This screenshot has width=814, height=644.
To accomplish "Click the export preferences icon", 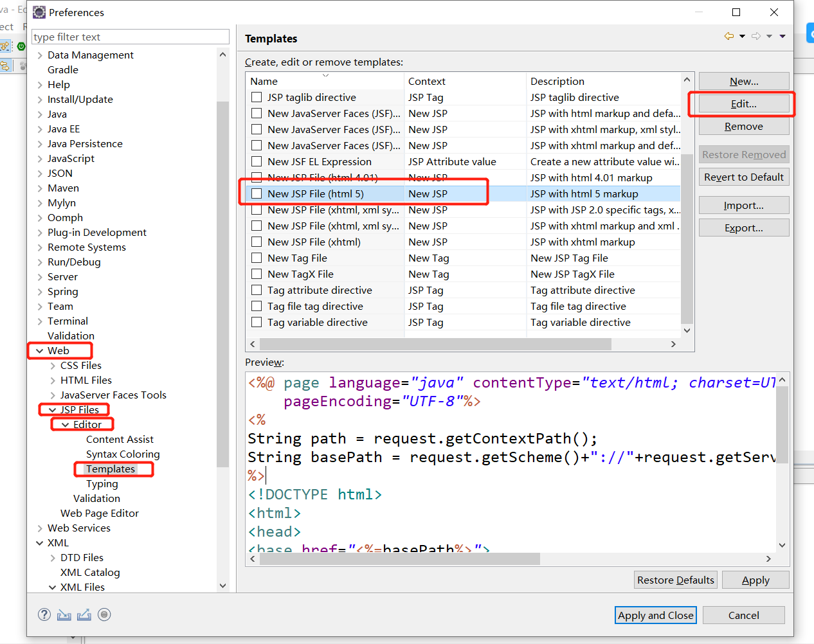I will click(84, 614).
